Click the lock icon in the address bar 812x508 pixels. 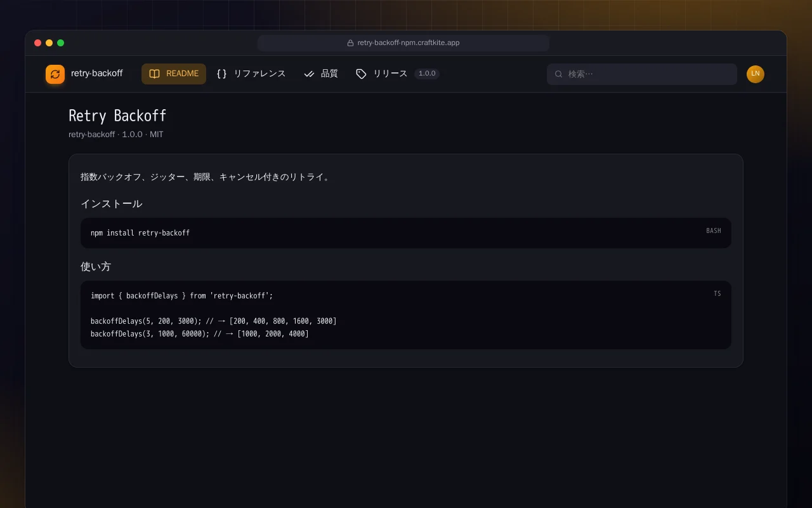coord(350,43)
